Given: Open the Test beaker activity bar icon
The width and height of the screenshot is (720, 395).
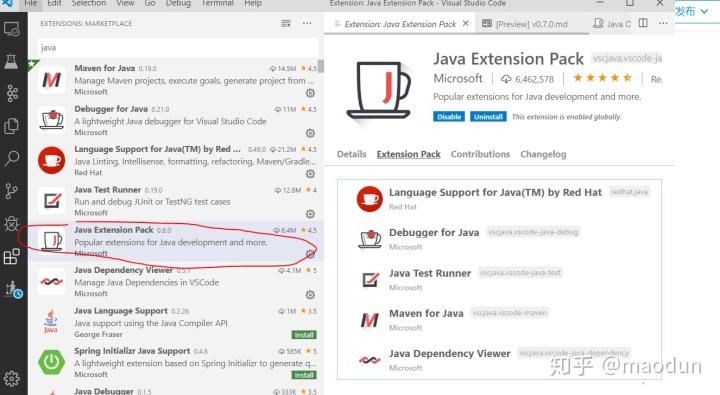Looking at the screenshot, I should pyautogui.click(x=11, y=61).
